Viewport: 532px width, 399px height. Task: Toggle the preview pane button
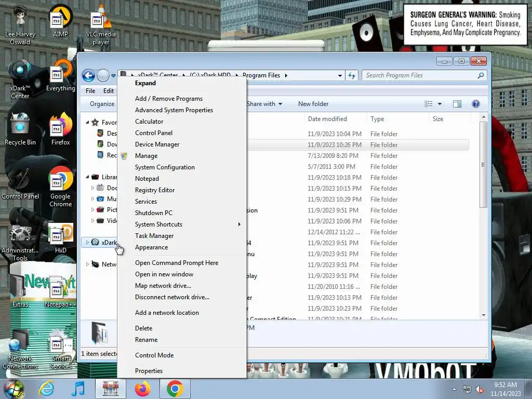(457, 104)
